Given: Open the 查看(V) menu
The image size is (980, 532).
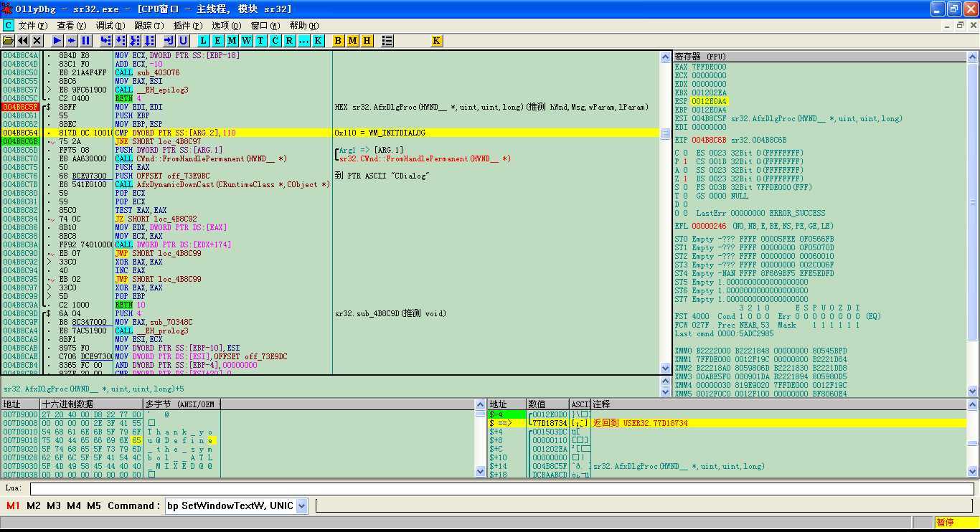Looking at the screenshot, I should point(72,26).
